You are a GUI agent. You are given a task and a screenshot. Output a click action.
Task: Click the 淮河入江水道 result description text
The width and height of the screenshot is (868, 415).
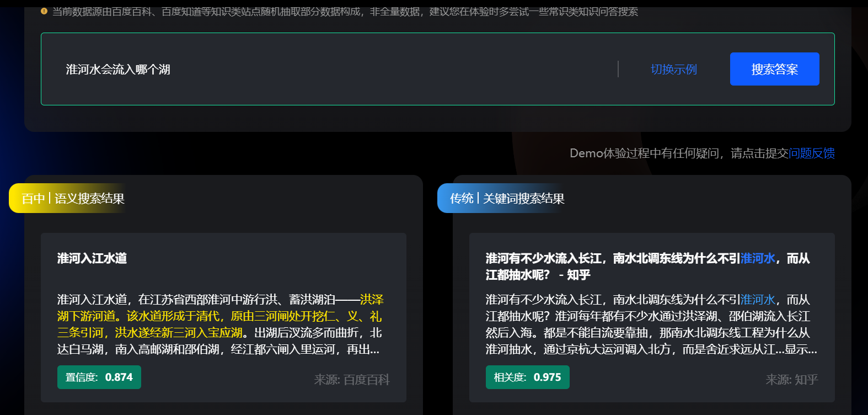coord(219,324)
